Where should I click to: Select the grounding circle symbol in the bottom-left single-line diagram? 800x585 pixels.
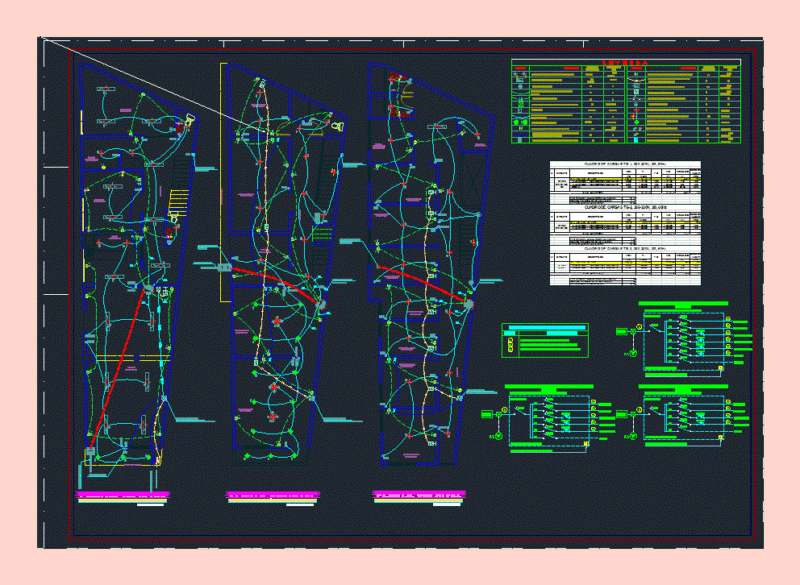(x=499, y=436)
